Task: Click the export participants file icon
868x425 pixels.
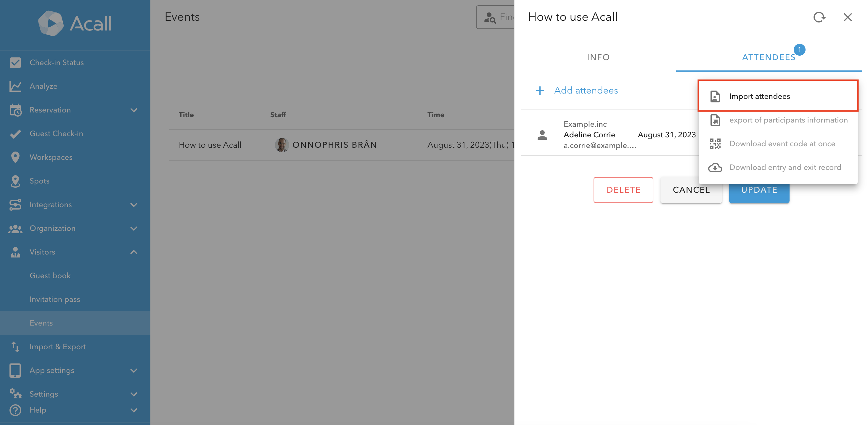Action: (715, 120)
